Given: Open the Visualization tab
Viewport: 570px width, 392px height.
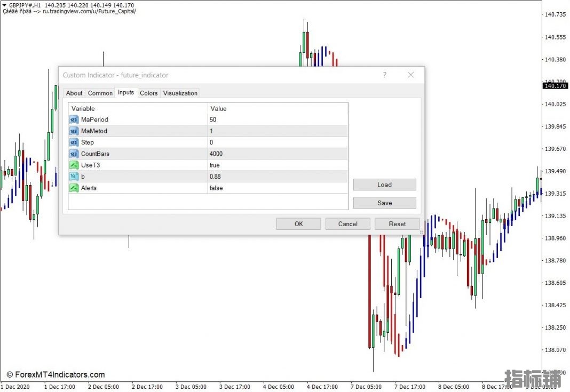Looking at the screenshot, I should point(180,93).
